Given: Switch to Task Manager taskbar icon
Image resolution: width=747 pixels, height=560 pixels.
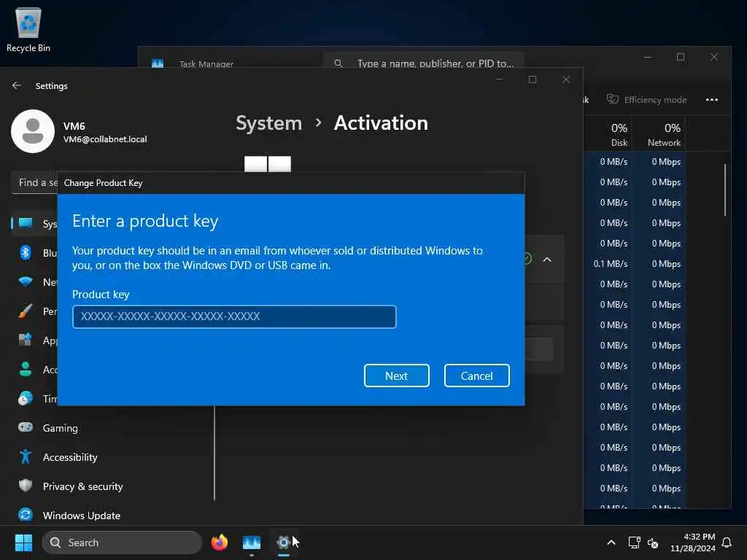Looking at the screenshot, I should pyautogui.click(x=252, y=542).
